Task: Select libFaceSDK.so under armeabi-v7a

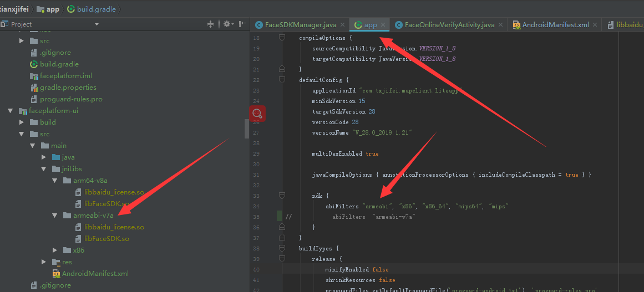Action: pyautogui.click(x=107, y=239)
